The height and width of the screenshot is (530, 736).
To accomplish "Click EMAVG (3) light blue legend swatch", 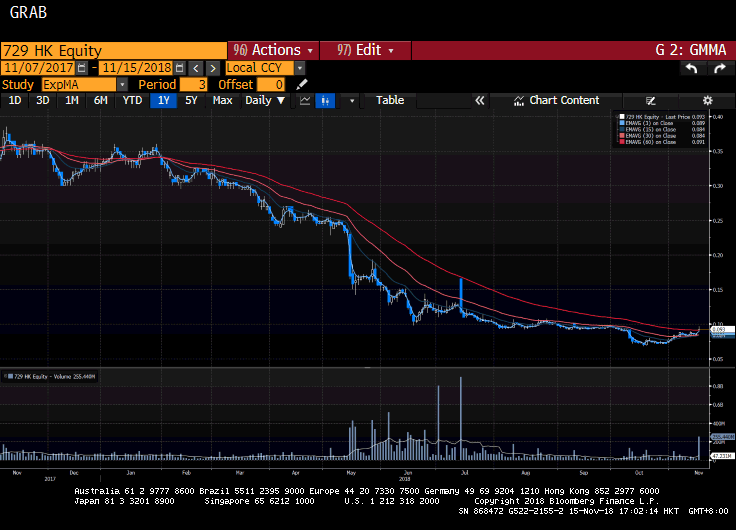I will click(622, 123).
